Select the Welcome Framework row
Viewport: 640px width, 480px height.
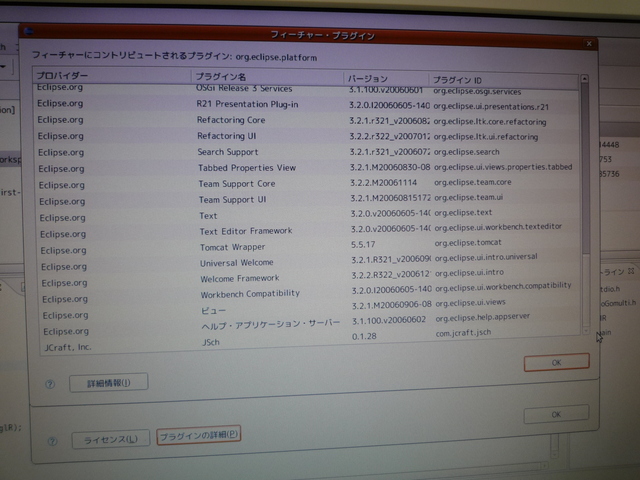[310, 278]
